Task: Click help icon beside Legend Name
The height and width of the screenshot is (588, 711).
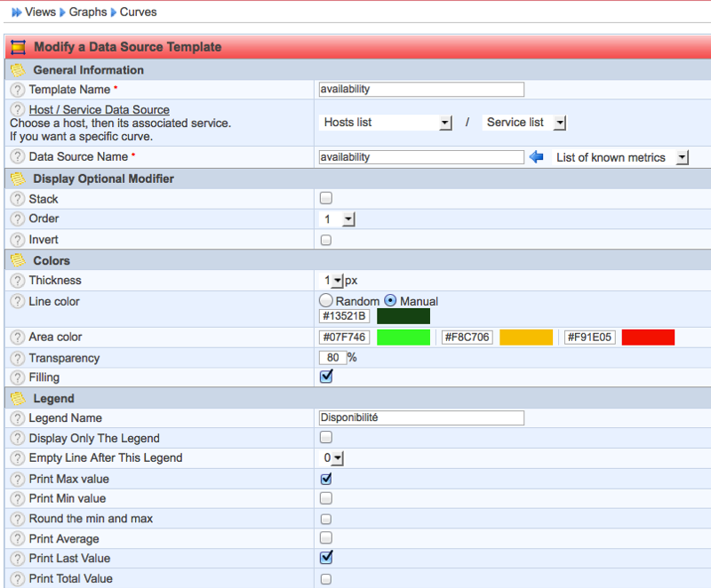Action: point(17,418)
